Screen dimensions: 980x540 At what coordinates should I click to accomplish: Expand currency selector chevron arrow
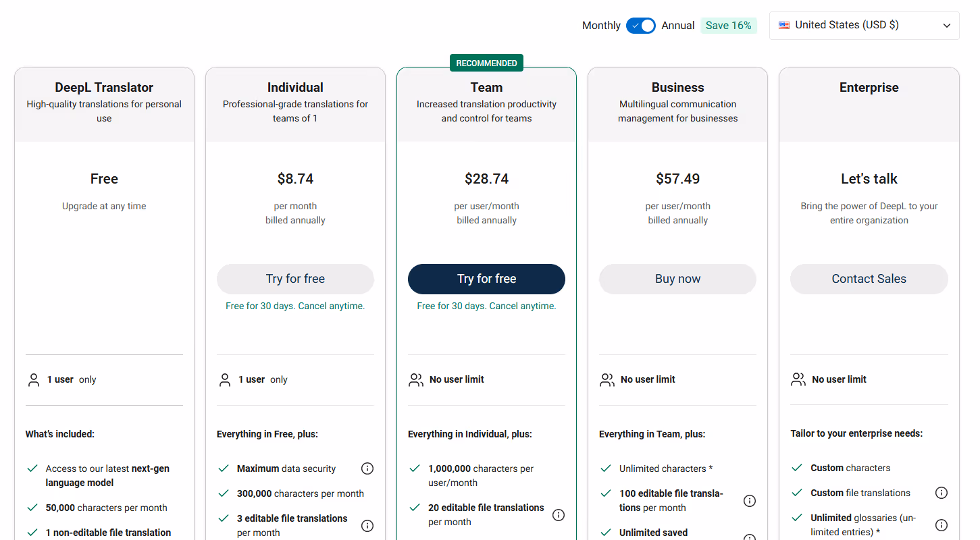pos(947,26)
